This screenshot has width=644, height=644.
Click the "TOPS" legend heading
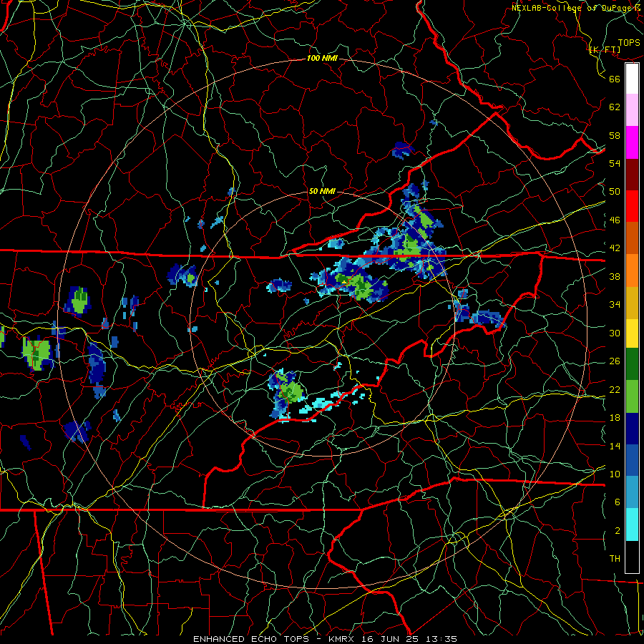click(629, 43)
